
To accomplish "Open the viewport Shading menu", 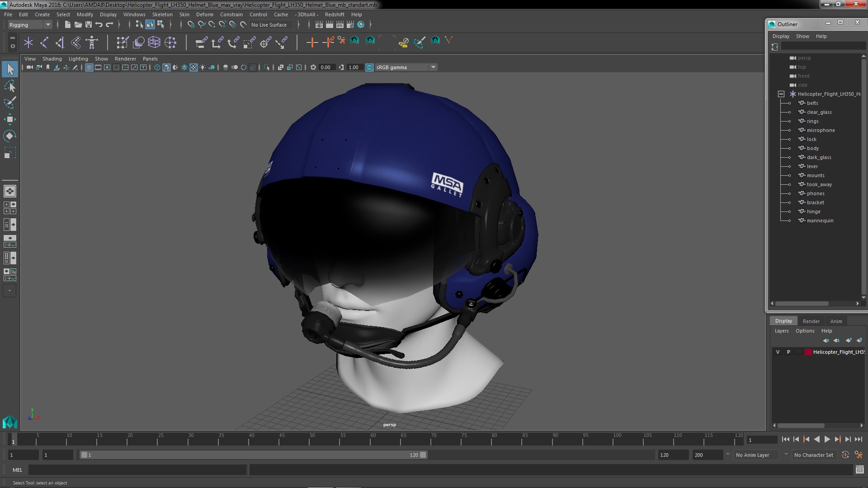I will (x=52, y=59).
